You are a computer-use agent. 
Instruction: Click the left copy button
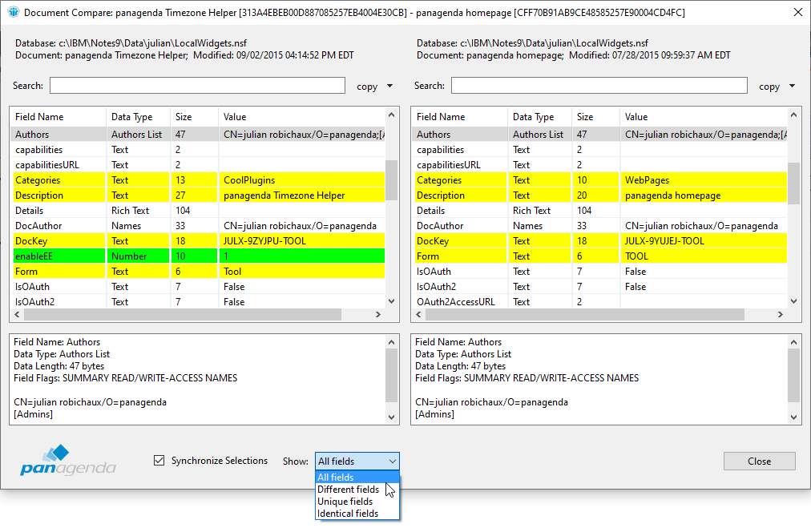point(367,87)
